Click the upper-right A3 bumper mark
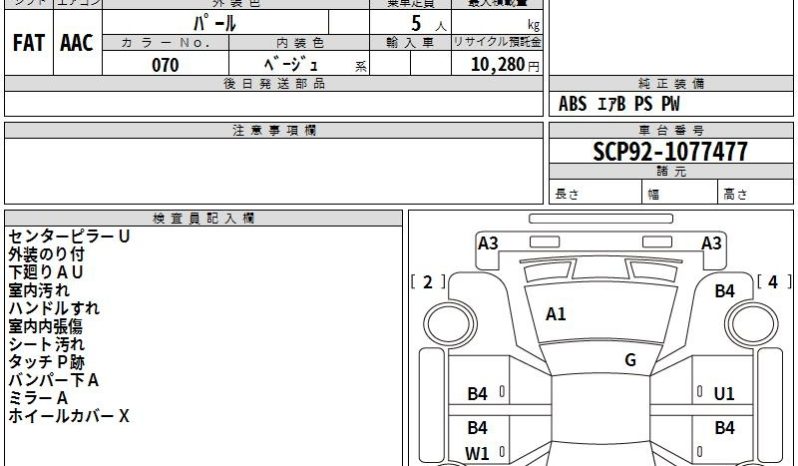Viewport: 798px width, 466px height. (711, 243)
